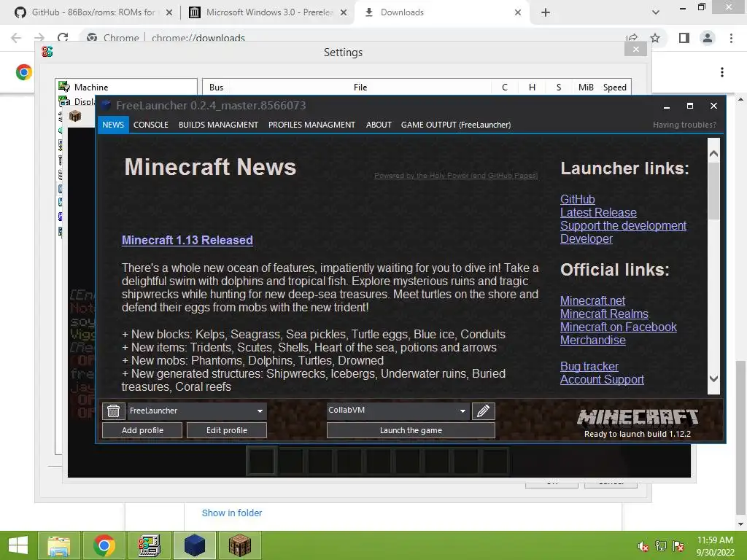This screenshot has width=747, height=560.
Task: Click the muted volume tray icon
Action: [x=643, y=546]
